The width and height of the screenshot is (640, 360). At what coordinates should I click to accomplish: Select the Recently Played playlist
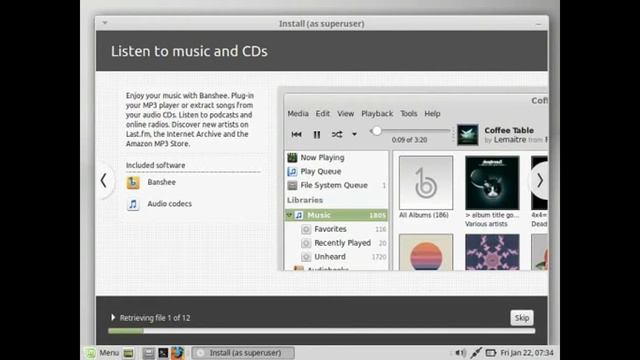[337, 243]
